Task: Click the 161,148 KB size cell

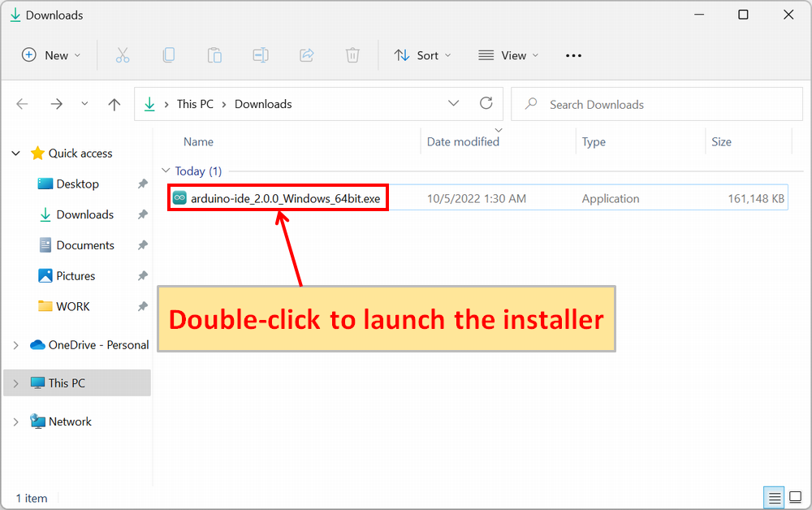Action: coord(756,198)
